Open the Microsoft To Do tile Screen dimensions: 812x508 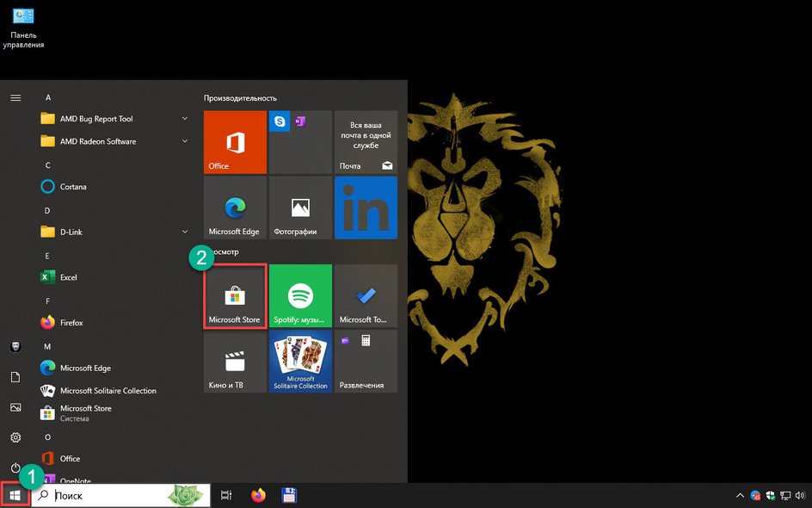(366, 295)
